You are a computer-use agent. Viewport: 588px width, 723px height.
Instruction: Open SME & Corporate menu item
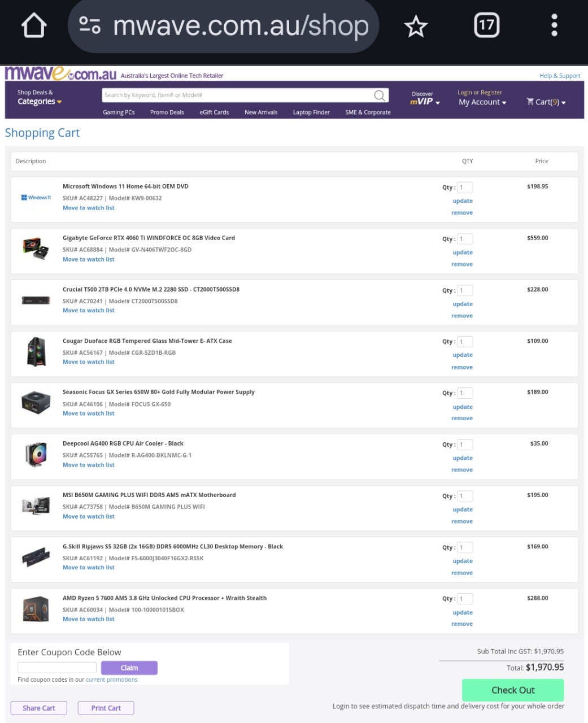(368, 112)
